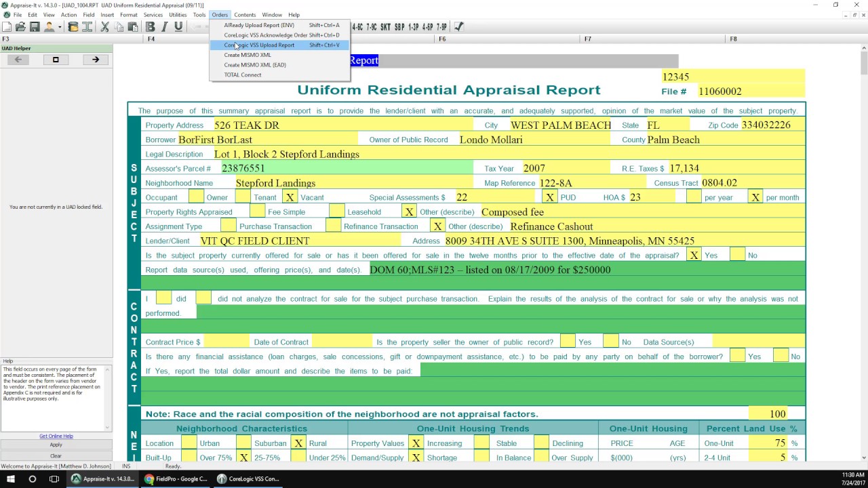Click the help text scroll down arrow
This screenshot has width=868, height=488.
106,428
